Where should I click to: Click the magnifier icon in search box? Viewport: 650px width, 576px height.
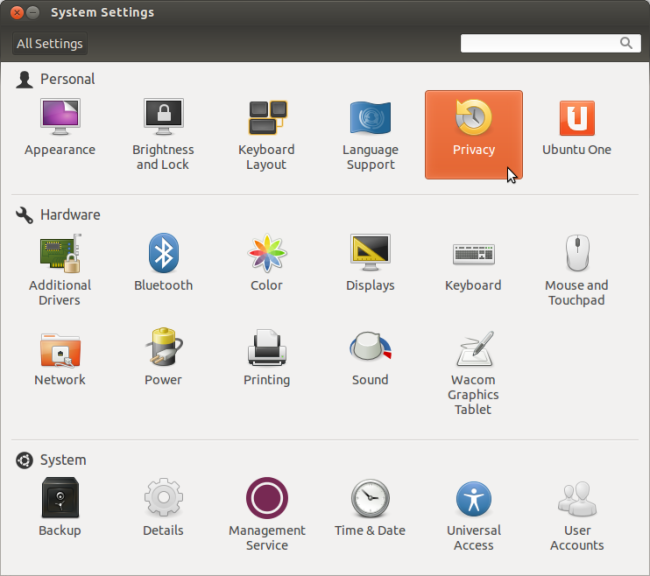coord(626,43)
